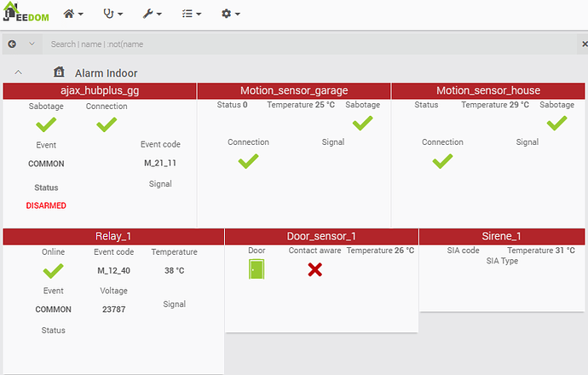Viewport: 588px width, 375px height.
Task: Click the 38 °C temperature value
Action: [x=174, y=271]
